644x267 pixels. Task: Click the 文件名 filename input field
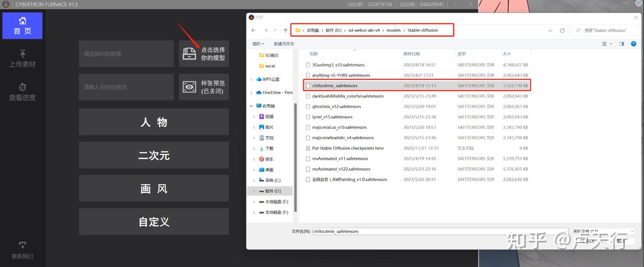click(441, 231)
